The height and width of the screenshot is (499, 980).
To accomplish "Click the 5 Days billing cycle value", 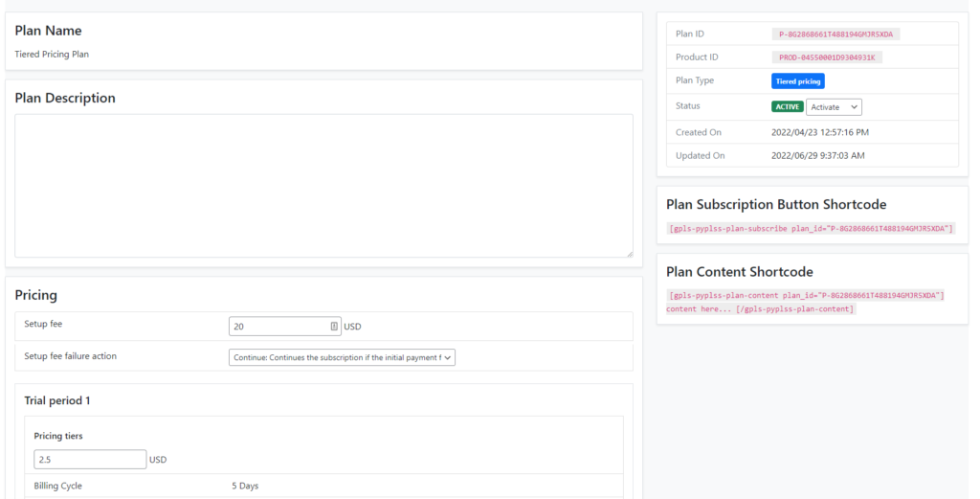I will 245,486.
